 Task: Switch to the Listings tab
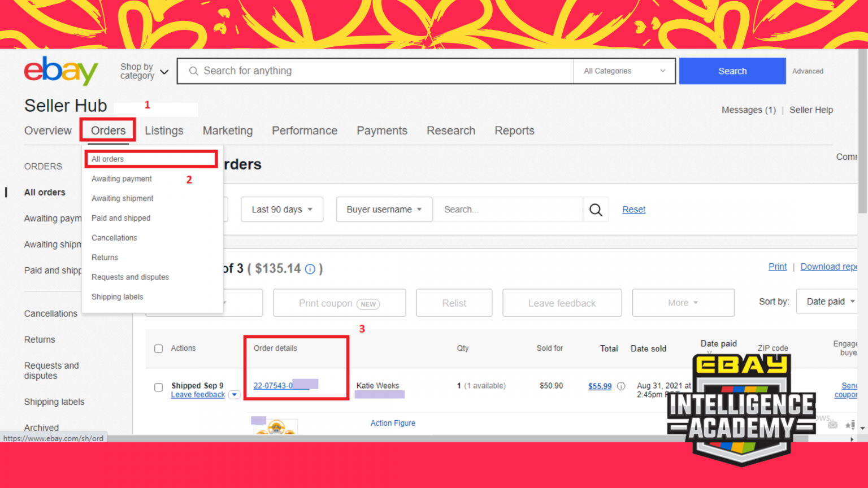click(164, 130)
